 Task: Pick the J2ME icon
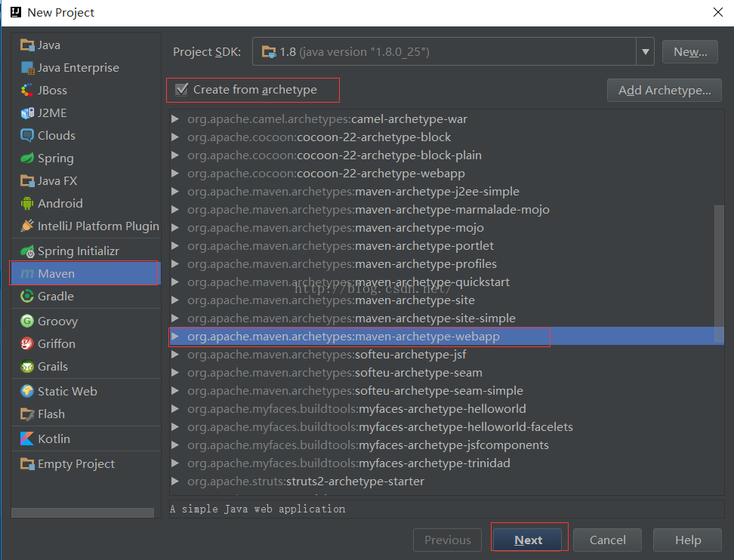27,112
